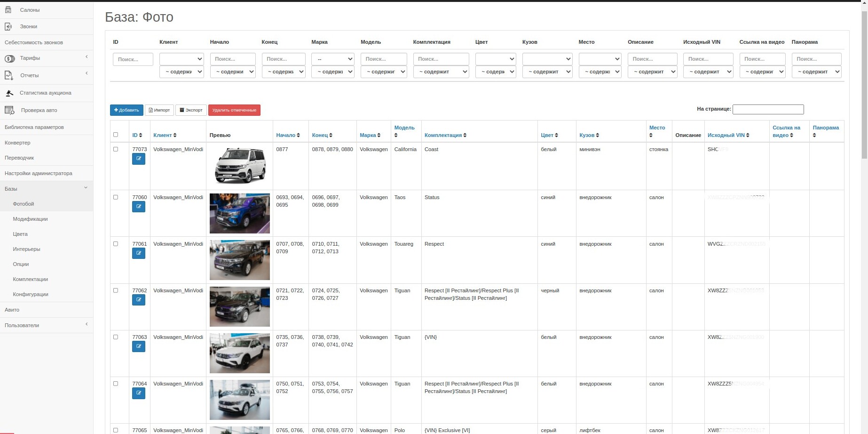
Task: Check the row 77062 checkbox
Action: click(116, 290)
